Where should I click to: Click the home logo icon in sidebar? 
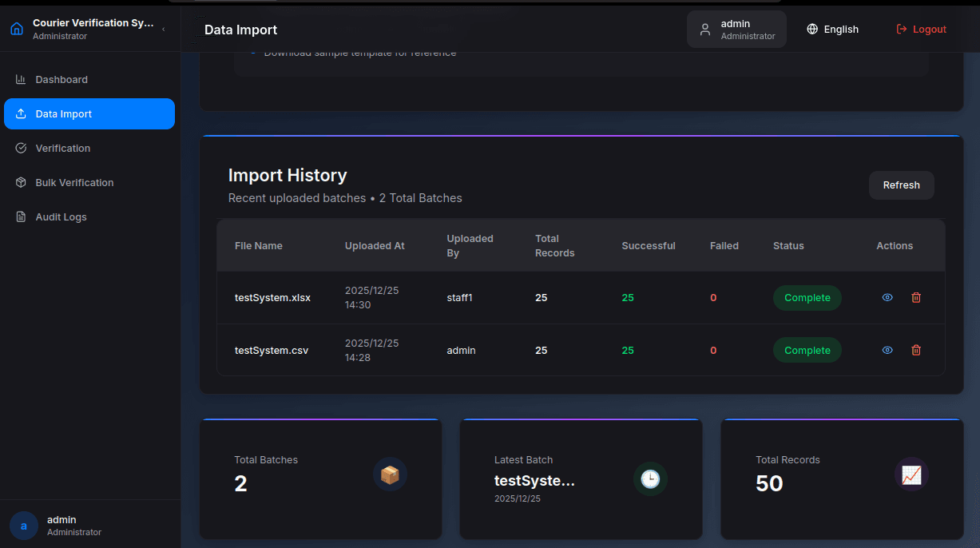point(17,29)
